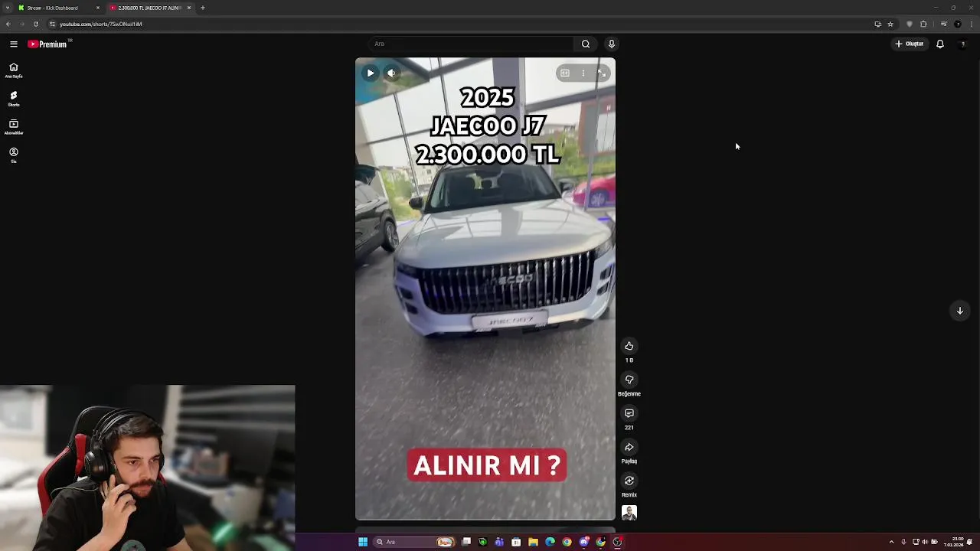Image resolution: width=980 pixels, height=551 pixels.
Task: Click the youtube.com/shorts address bar
Action: click(x=459, y=24)
